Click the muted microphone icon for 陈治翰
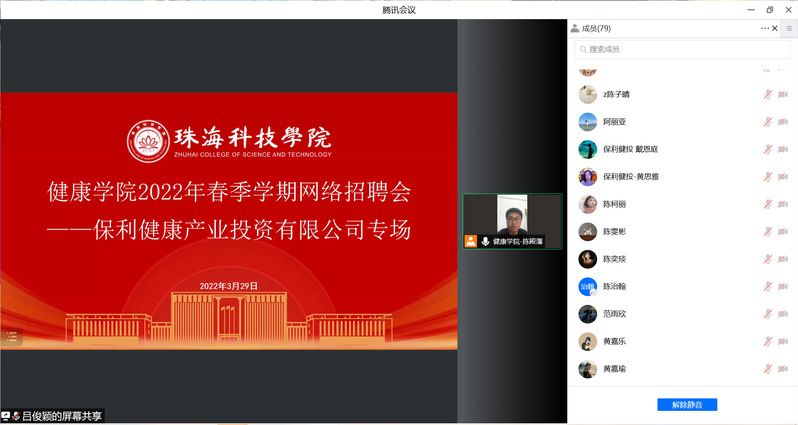This screenshot has width=798, height=425. [768, 287]
